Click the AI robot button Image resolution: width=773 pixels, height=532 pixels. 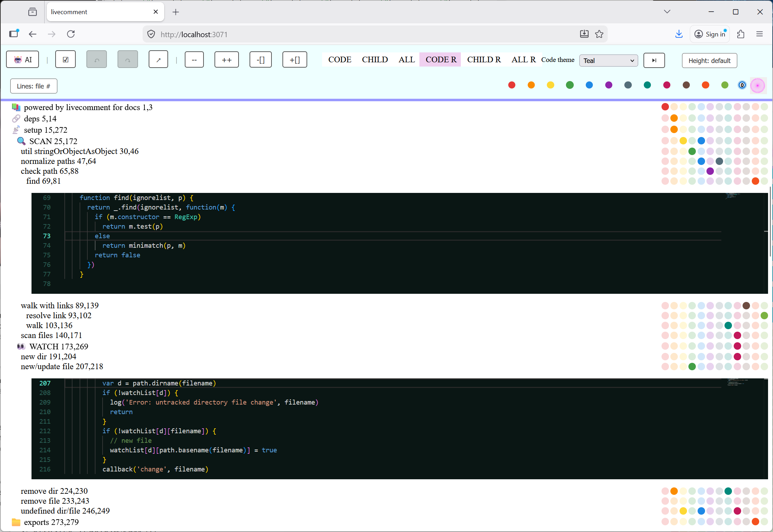tap(23, 60)
